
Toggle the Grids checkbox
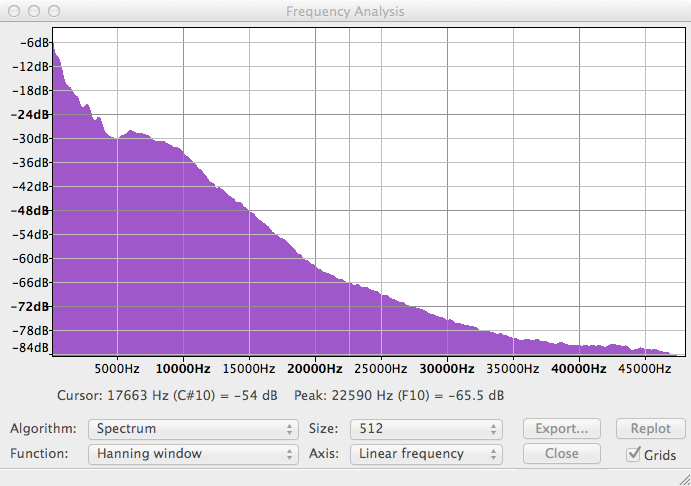[633, 454]
